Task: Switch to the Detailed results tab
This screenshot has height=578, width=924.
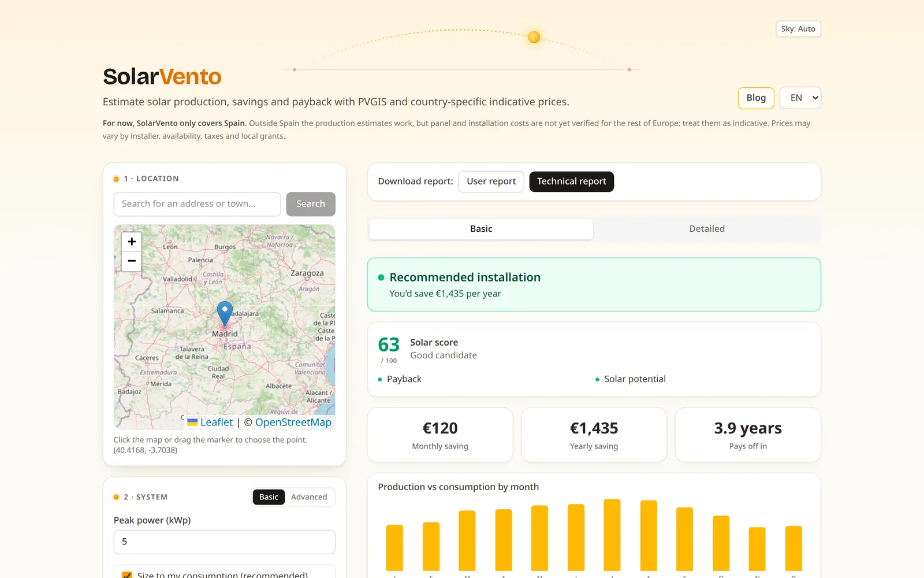Action: 707,229
